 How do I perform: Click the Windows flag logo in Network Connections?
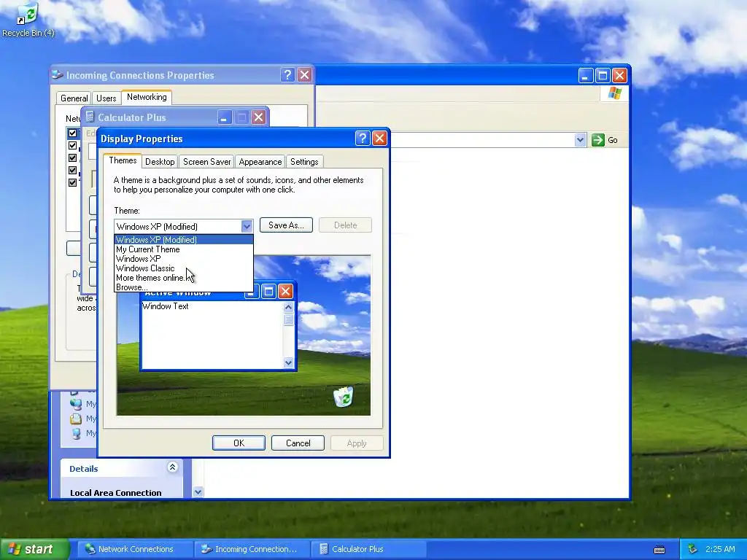614,93
